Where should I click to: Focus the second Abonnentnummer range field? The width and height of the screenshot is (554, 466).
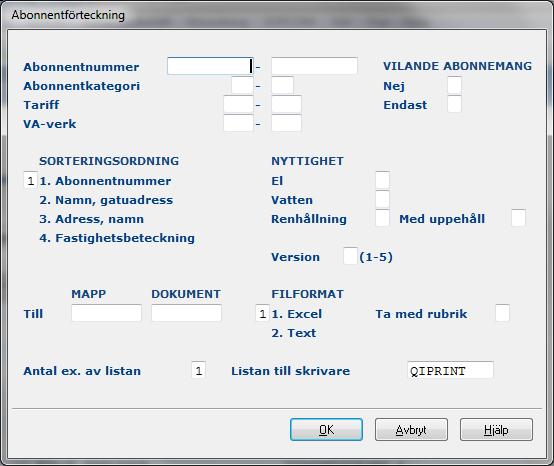pos(314,66)
